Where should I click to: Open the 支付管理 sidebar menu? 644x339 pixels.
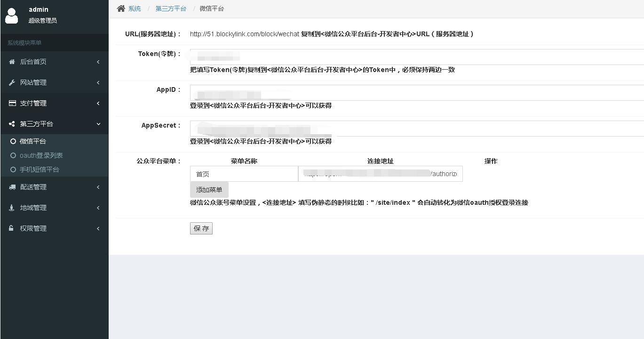(x=55, y=103)
